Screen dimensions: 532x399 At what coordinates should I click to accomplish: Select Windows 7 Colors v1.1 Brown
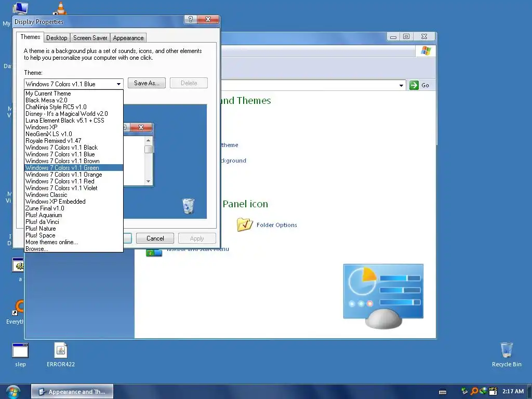coord(74,161)
